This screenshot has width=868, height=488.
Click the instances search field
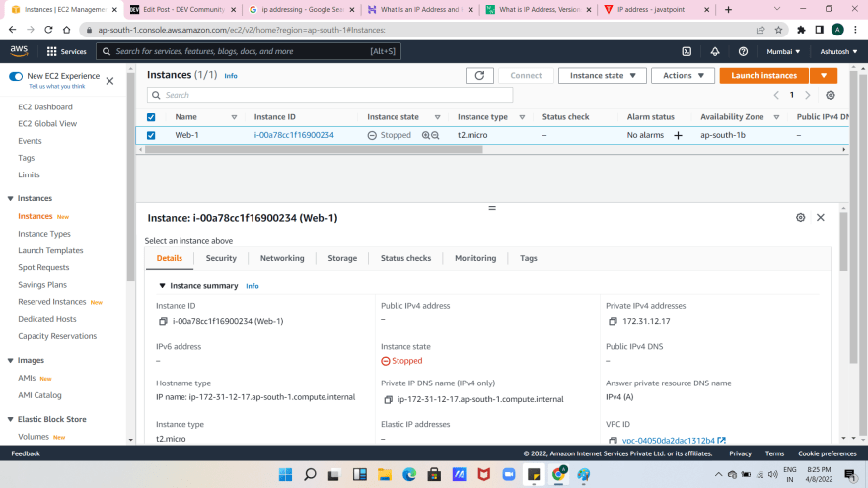329,95
